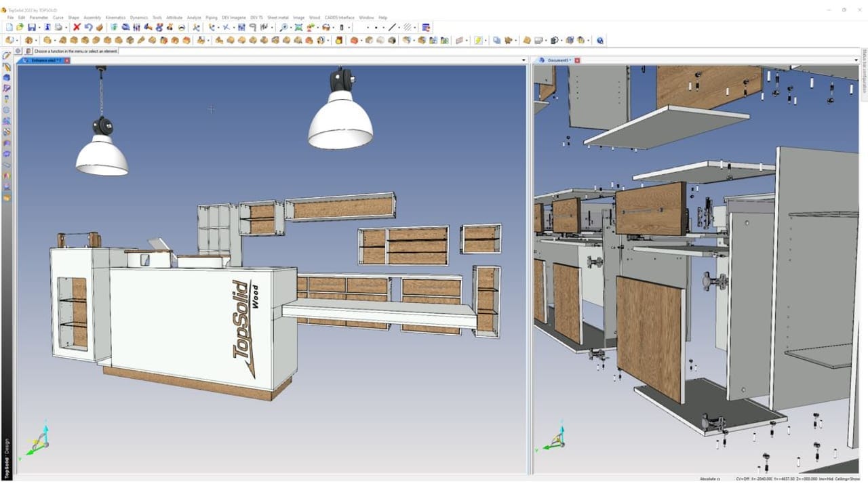
Task: Open the Assembly menu
Action: click(x=92, y=18)
